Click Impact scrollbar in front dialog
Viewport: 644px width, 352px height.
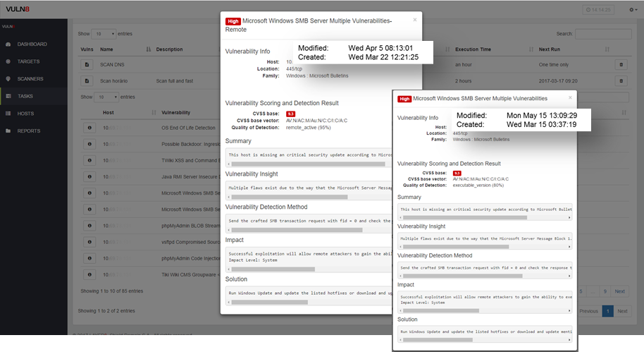[440, 311]
